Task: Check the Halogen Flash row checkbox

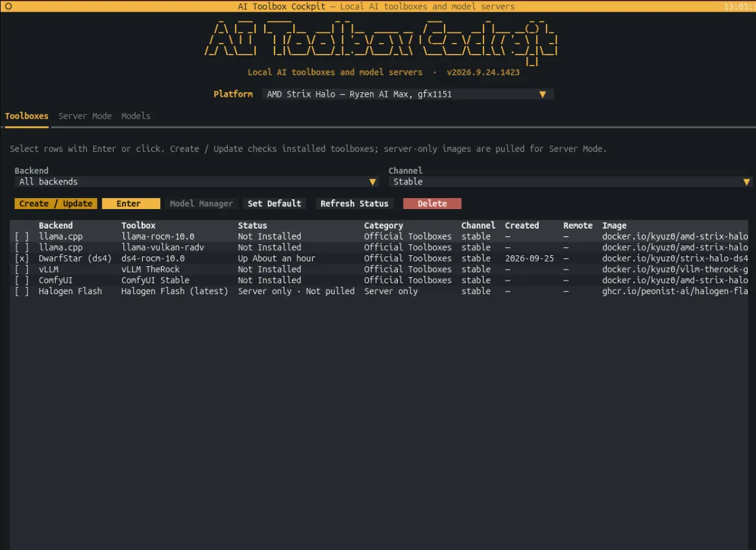Action: coord(21,292)
